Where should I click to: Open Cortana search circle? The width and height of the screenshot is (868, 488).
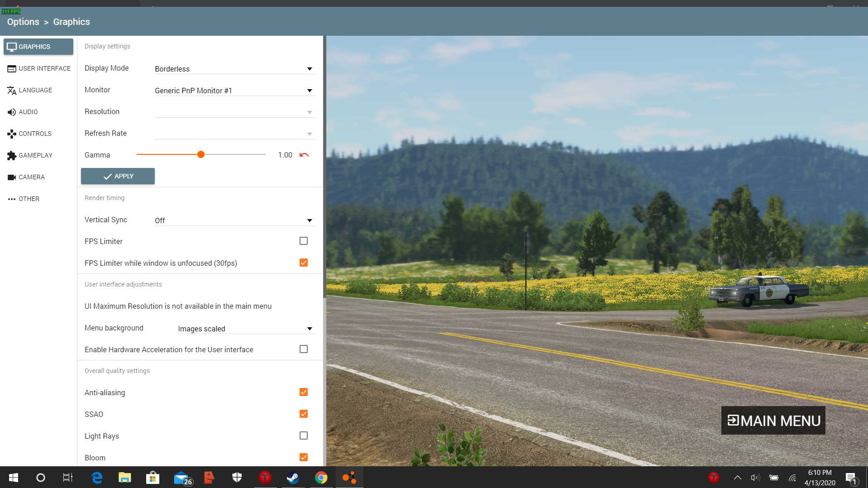[x=41, y=478]
